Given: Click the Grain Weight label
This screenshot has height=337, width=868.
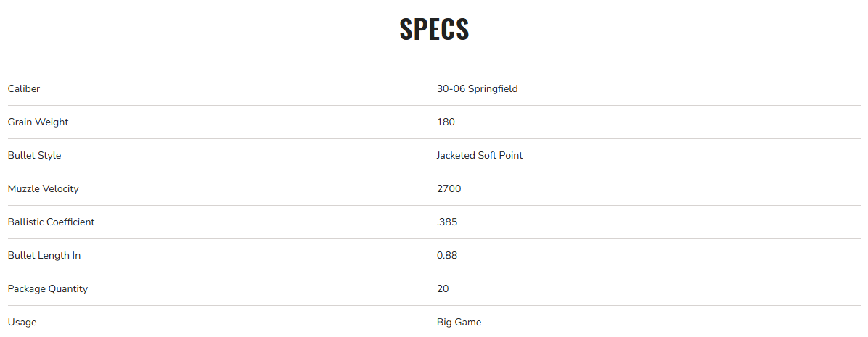Looking at the screenshot, I should [x=38, y=122].
